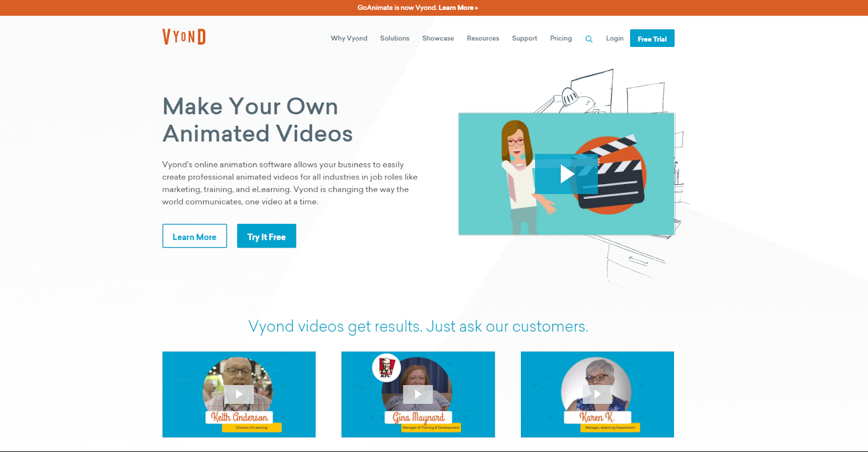The image size is (868, 452).
Task: Open the search magnifier icon
Action: point(589,39)
